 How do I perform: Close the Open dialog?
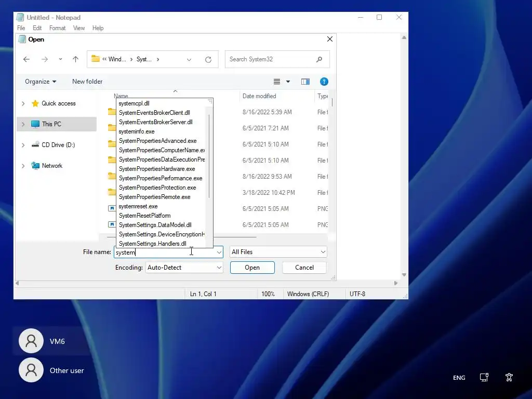point(329,39)
